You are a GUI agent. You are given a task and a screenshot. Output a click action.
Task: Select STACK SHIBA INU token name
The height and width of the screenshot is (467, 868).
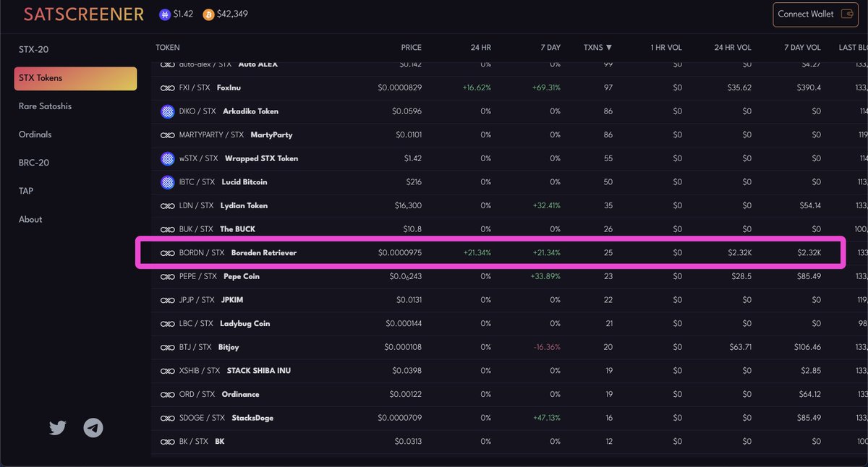259,371
